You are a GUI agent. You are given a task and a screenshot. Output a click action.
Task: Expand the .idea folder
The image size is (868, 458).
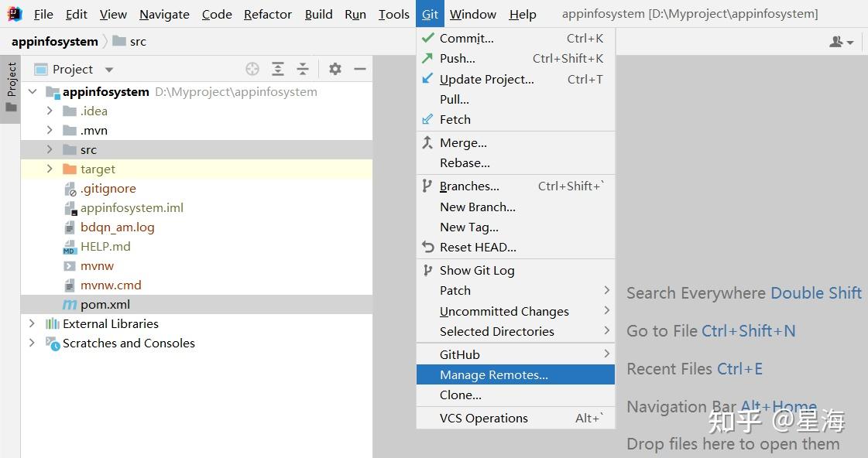50,111
